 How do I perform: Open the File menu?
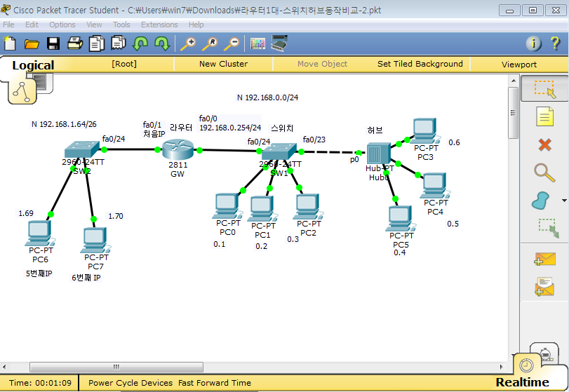click(8, 25)
